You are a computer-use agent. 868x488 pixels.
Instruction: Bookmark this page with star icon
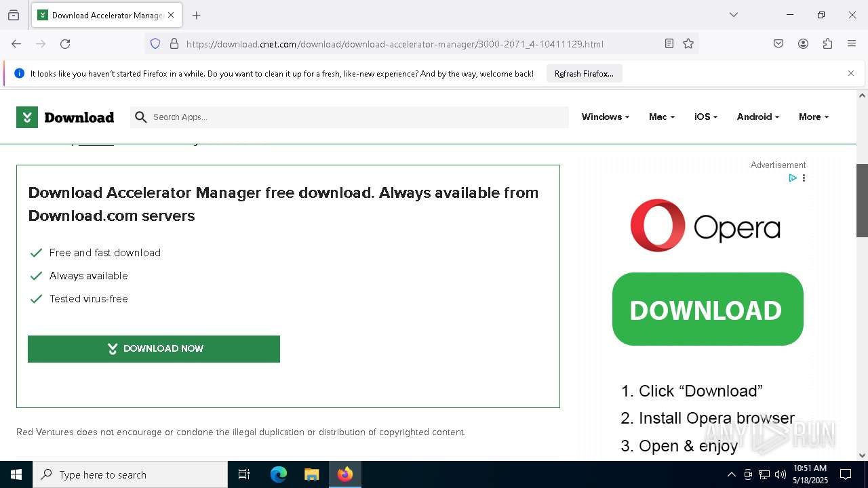(688, 44)
